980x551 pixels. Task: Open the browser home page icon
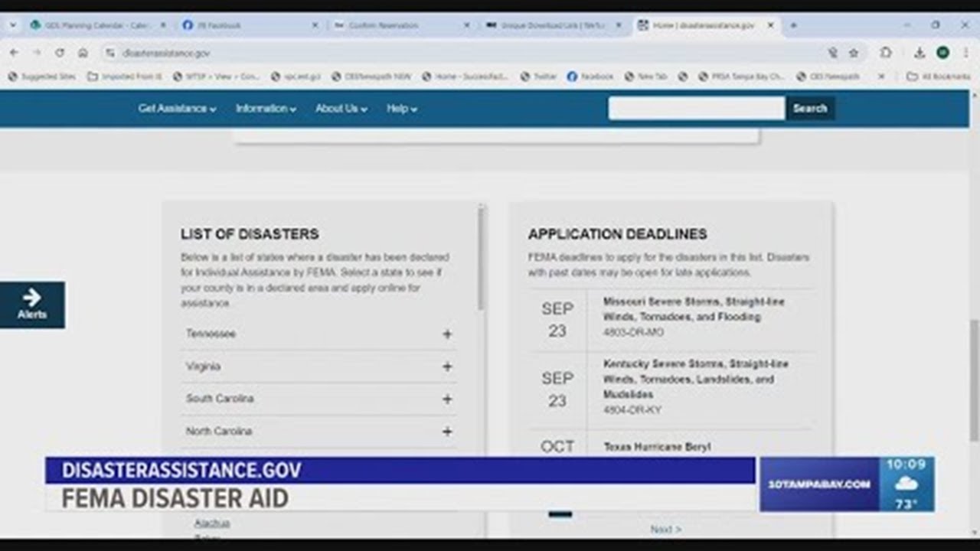tap(83, 53)
